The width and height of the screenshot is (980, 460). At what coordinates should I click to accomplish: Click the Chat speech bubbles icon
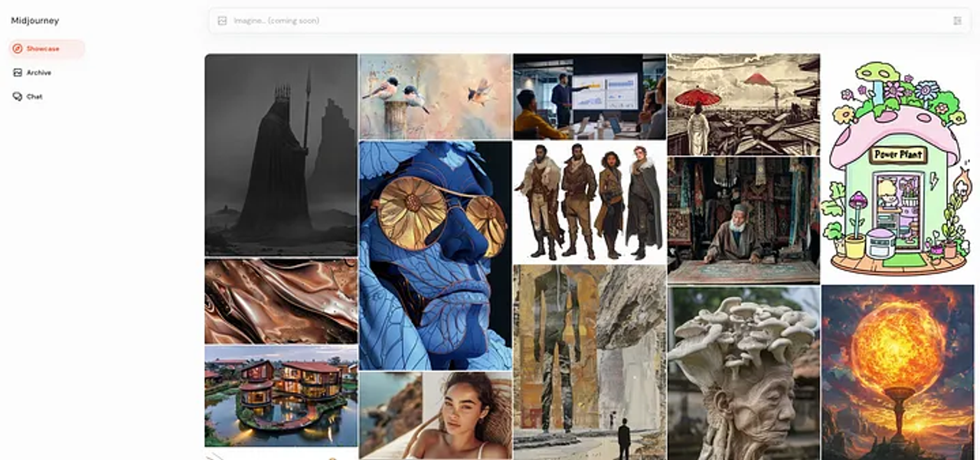(18, 97)
